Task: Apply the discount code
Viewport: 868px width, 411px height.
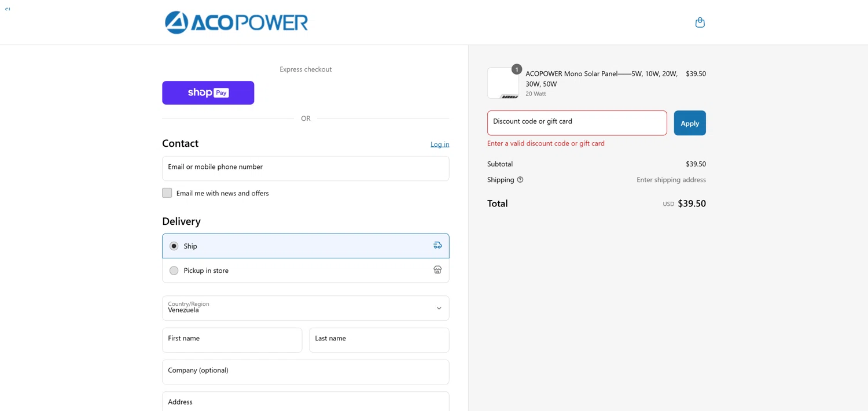Action: [x=690, y=123]
